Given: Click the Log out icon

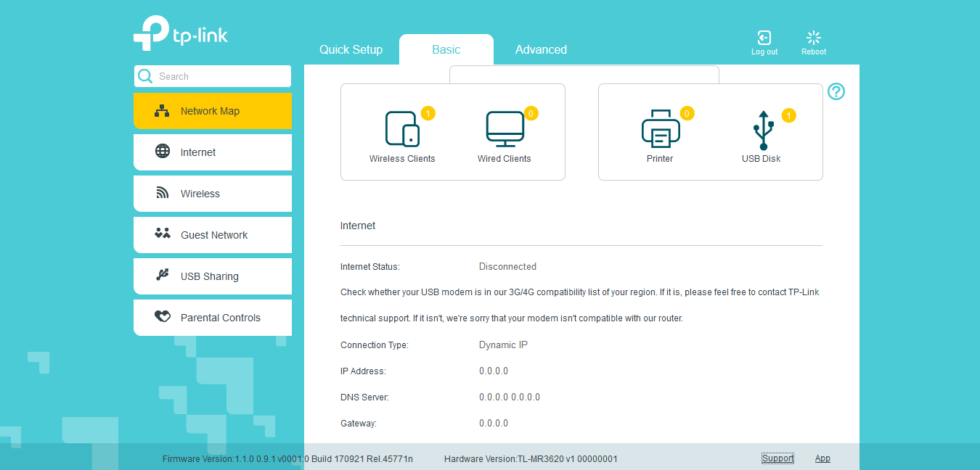Looking at the screenshot, I should point(764,38).
